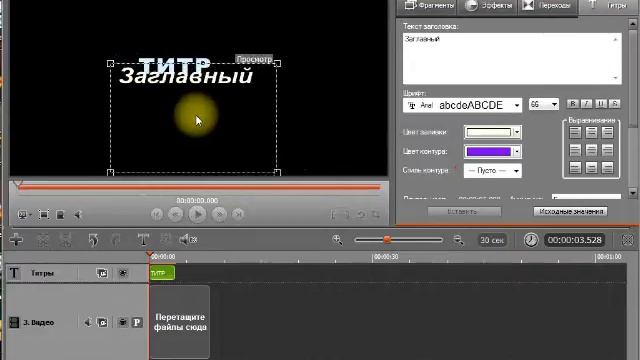Toggle the lock on the Титры track
Screen dimensions: 640x360
123,273
